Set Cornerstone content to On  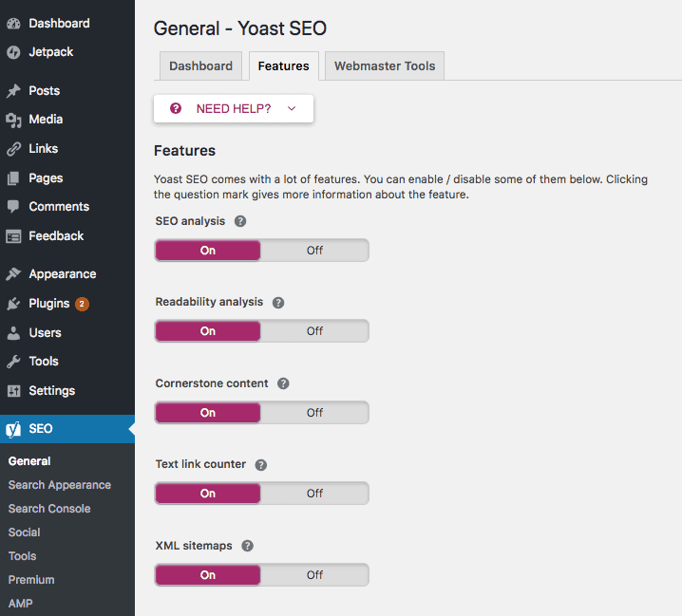click(x=208, y=413)
